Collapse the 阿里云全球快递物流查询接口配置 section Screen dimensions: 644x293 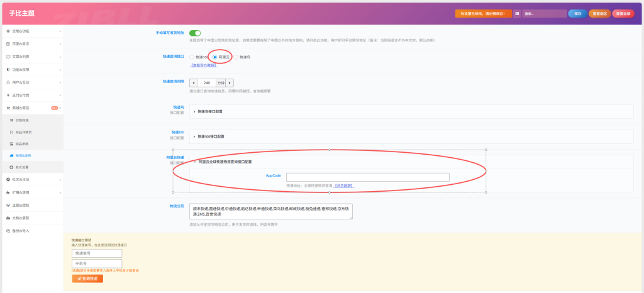(x=411, y=162)
